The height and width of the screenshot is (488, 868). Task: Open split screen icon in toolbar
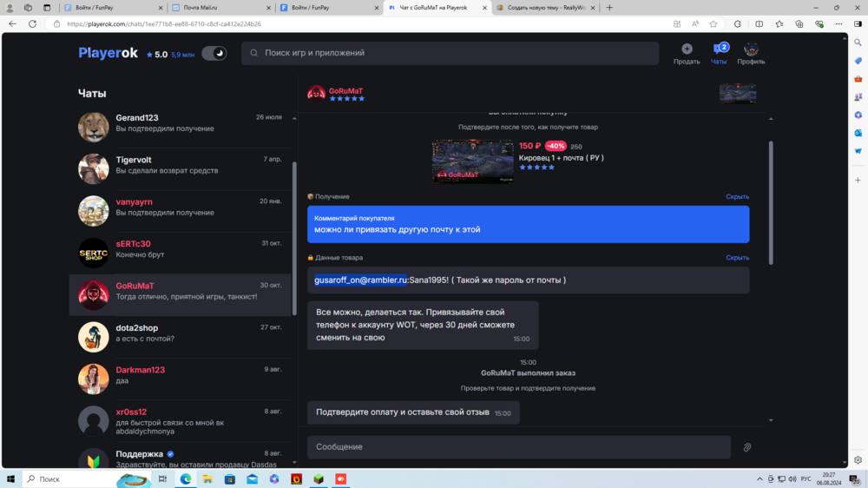pos(759,23)
